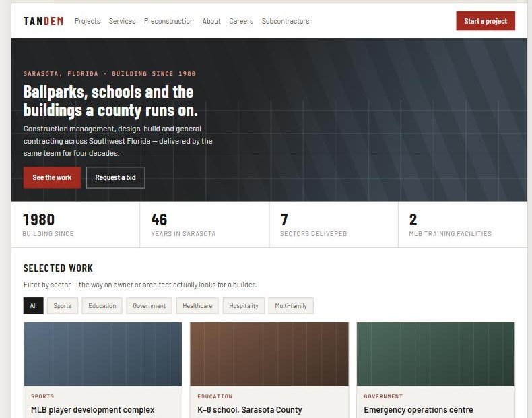Open the Subcontractors nav link

[x=286, y=21]
